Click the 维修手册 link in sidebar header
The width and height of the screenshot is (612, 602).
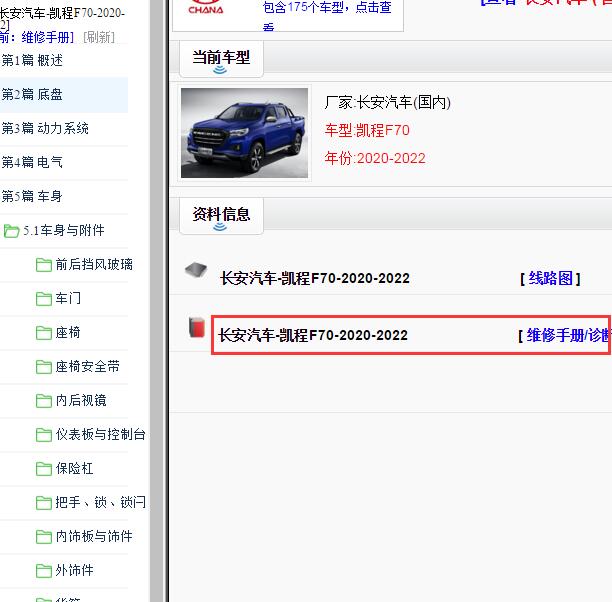coord(47,37)
